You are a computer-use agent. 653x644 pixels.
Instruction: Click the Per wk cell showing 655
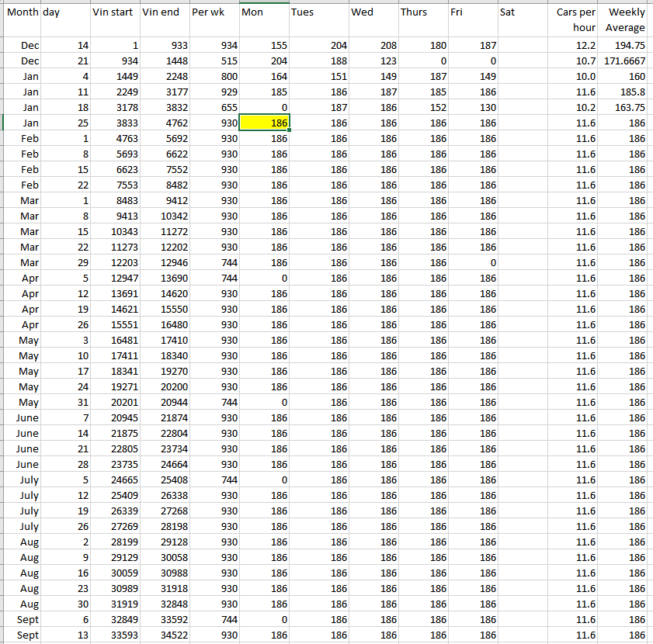(x=214, y=108)
